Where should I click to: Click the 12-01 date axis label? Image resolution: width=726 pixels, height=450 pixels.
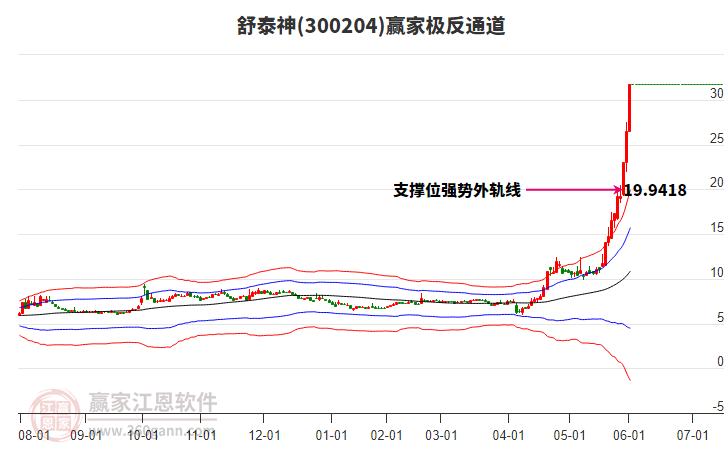[264, 435]
